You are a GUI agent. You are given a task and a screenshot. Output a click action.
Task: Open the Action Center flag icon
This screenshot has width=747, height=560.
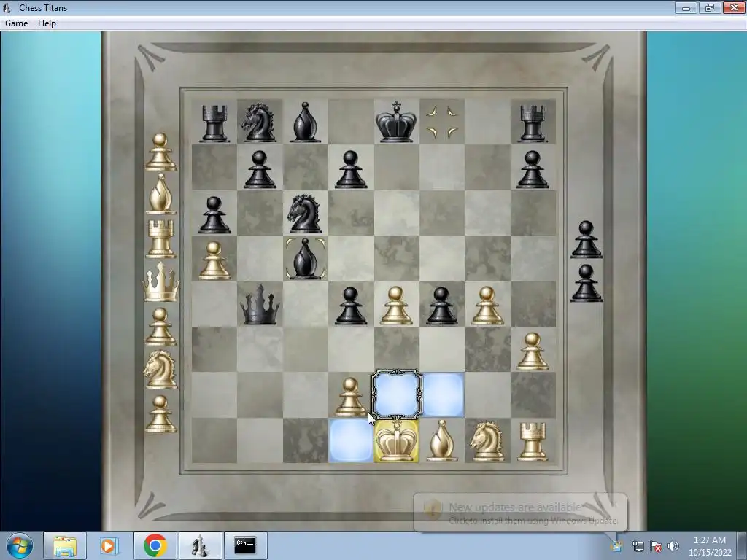656,546
